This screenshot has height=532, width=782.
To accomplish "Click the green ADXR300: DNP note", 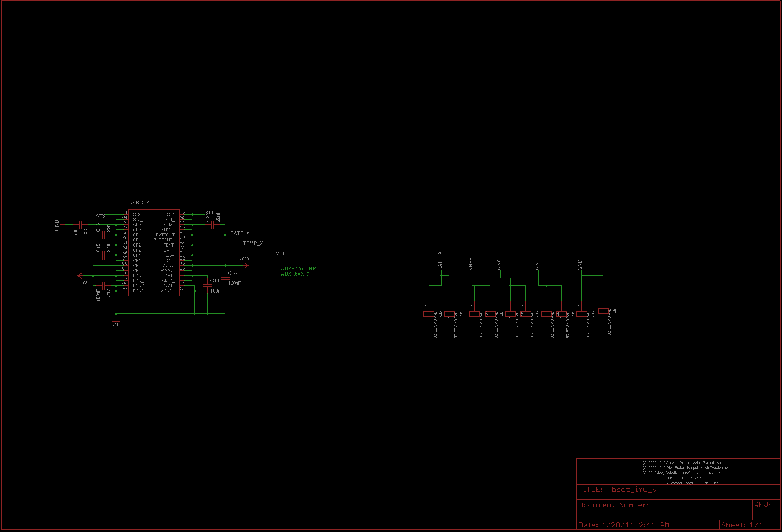I will coord(298,268).
